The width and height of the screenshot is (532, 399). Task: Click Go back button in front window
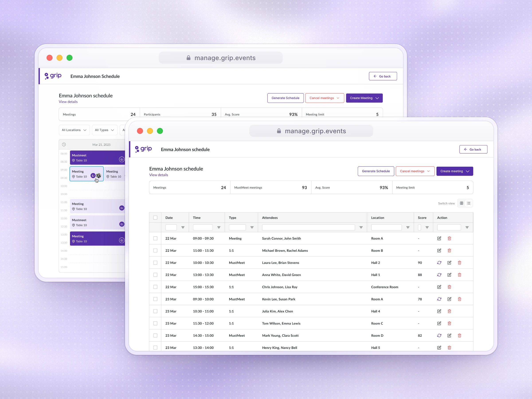473,149
